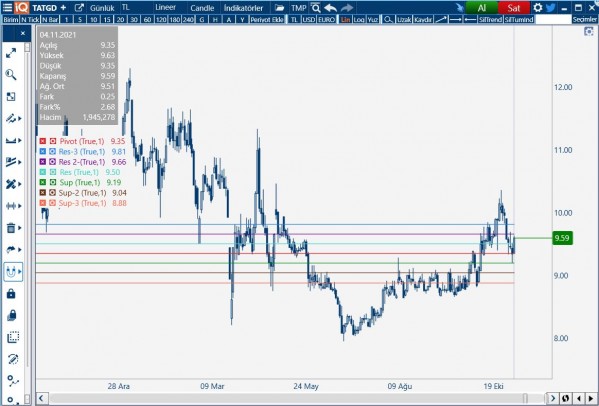Click the trash delete tool icon
Viewport: 599px width, 406px height.
coord(11,228)
